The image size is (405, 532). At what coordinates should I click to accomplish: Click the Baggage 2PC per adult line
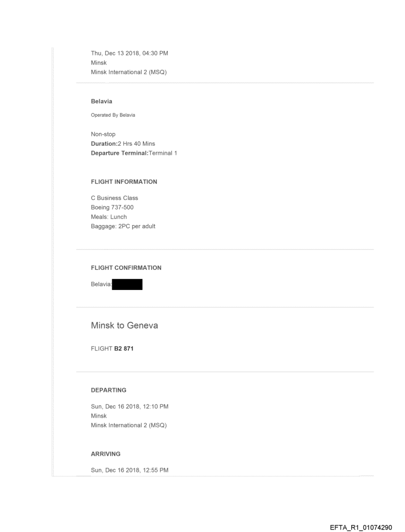point(123,227)
